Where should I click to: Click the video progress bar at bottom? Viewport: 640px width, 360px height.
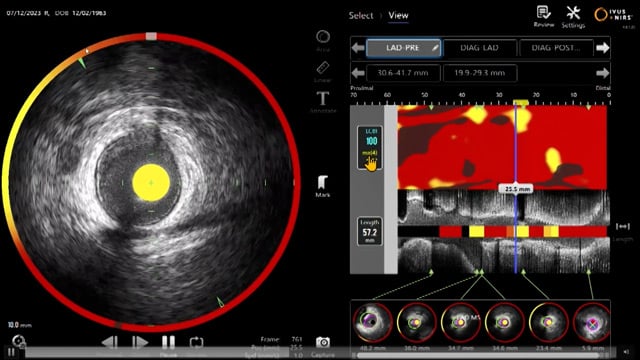click(x=320, y=351)
